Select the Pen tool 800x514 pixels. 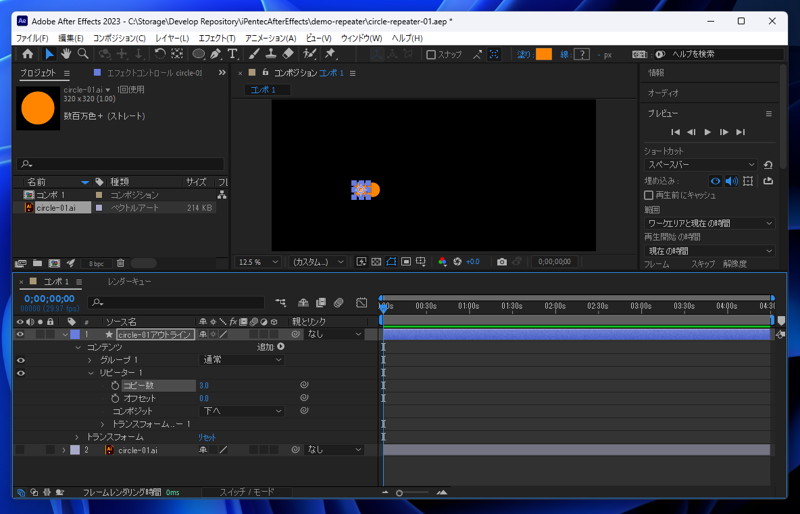(x=215, y=54)
